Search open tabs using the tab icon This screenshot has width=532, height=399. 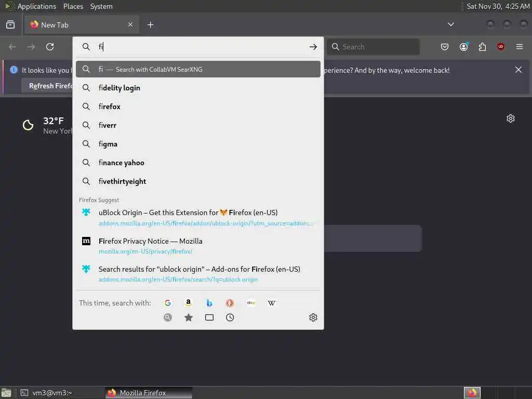[209, 317]
